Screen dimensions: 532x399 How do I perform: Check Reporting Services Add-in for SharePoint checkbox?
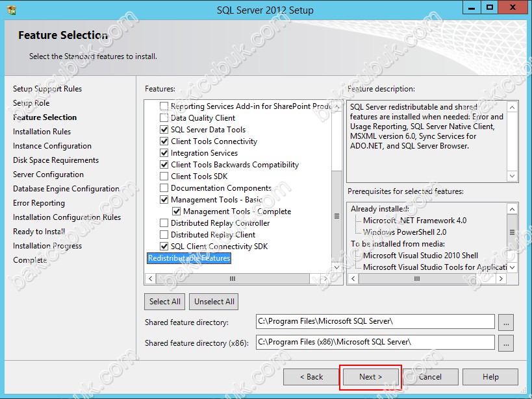tap(164, 106)
